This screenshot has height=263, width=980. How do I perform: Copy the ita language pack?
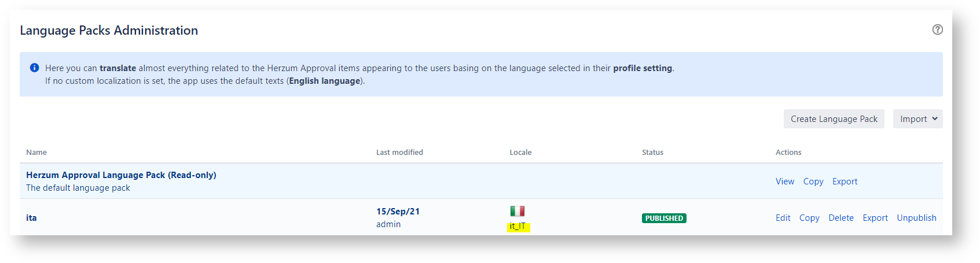[x=809, y=218]
